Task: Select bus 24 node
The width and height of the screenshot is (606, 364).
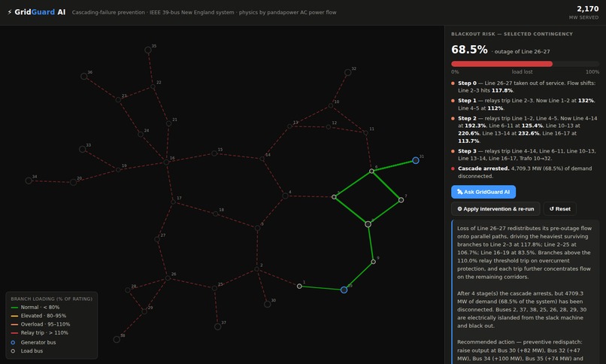Action: tap(141, 135)
